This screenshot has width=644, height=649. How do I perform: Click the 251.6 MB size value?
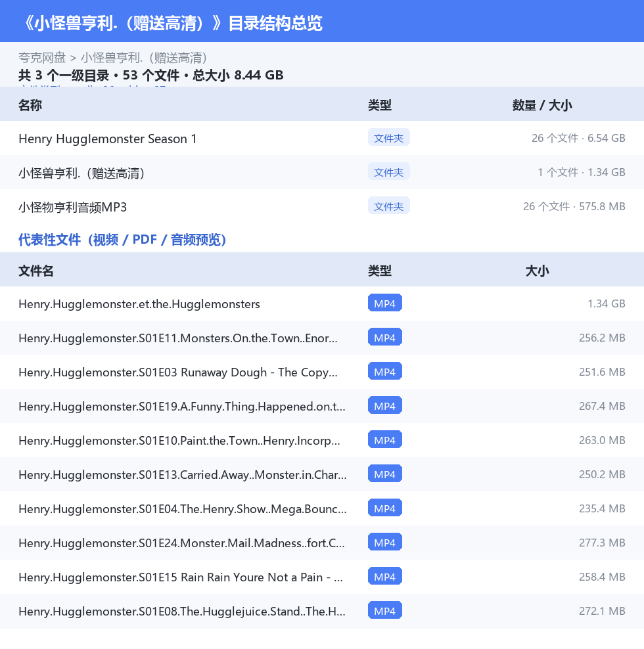[x=602, y=372]
